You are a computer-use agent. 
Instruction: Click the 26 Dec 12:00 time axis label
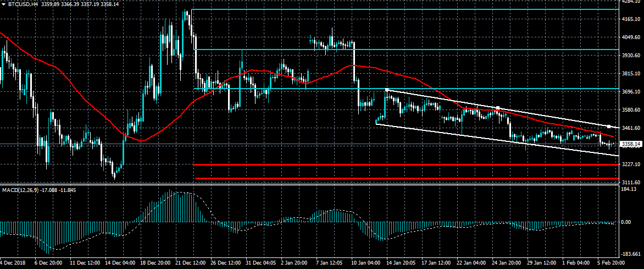226,263
